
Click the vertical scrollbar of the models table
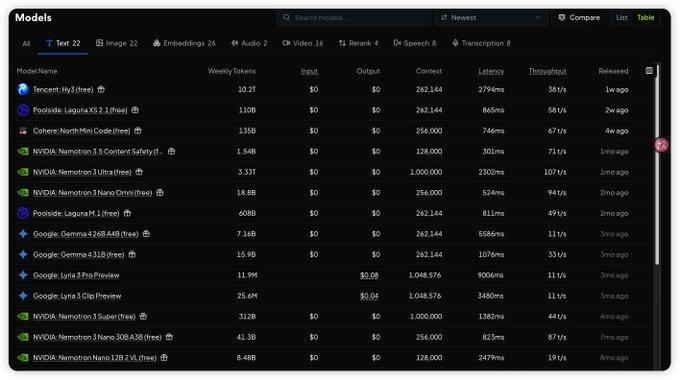[x=657, y=165]
